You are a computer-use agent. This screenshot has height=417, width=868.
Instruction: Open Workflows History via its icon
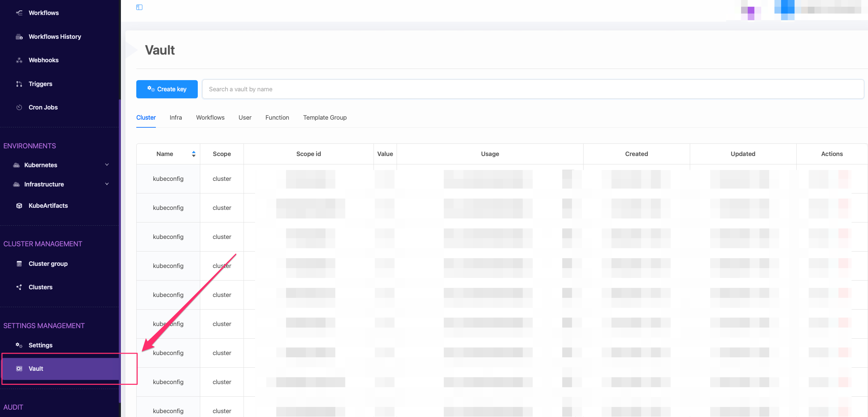[19, 37]
